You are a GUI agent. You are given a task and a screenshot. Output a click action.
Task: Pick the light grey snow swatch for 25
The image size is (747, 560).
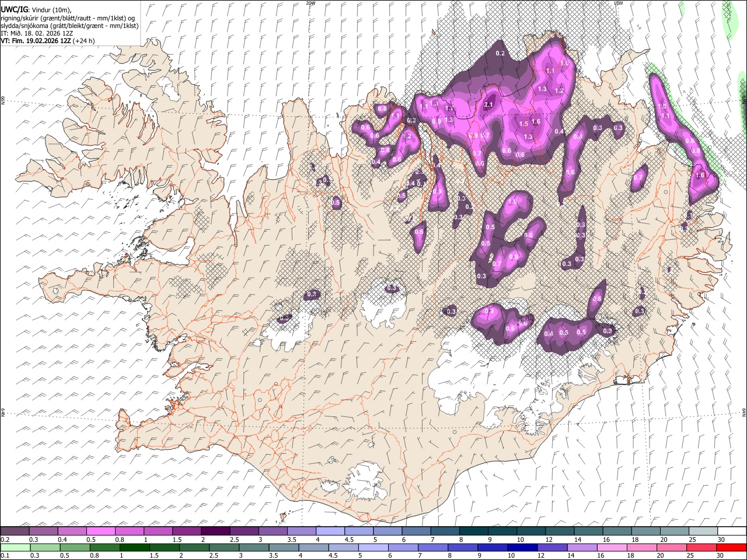coord(703,531)
